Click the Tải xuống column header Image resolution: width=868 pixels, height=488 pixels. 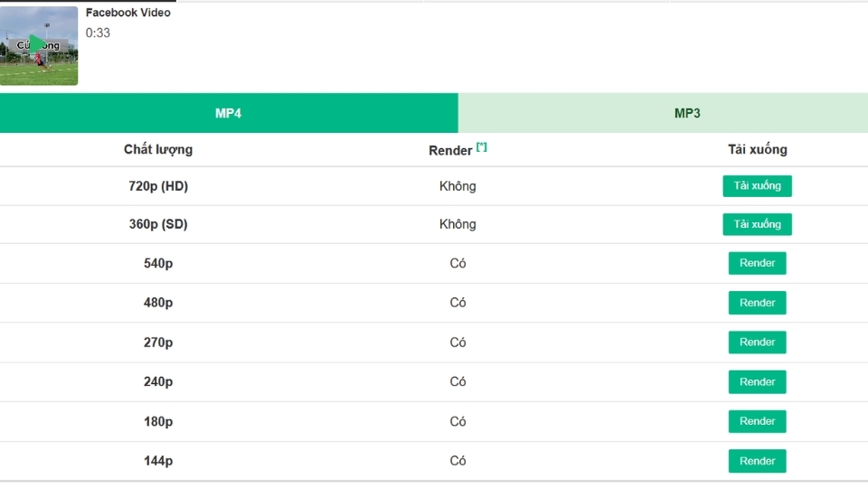(757, 149)
